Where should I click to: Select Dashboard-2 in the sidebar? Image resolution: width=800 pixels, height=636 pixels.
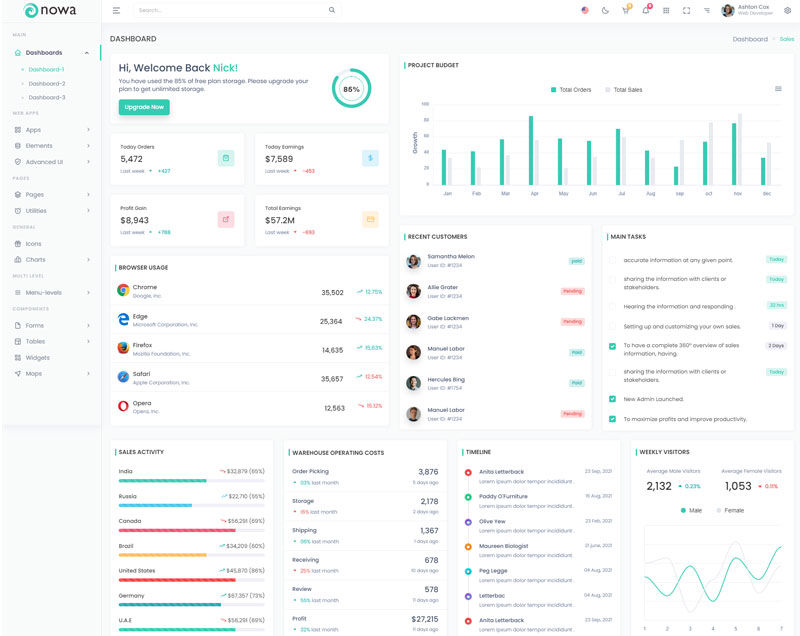tap(46, 84)
